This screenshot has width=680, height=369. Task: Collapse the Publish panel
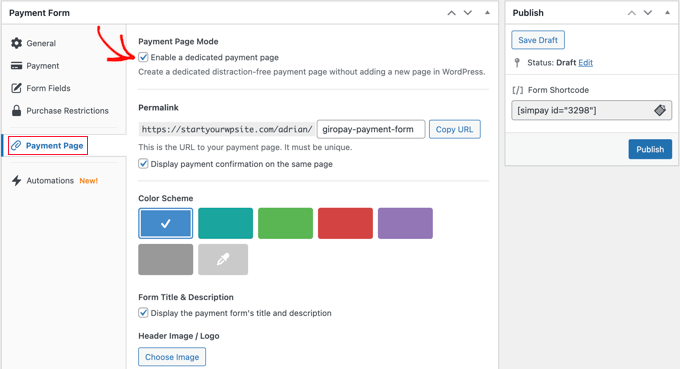point(667,13)
